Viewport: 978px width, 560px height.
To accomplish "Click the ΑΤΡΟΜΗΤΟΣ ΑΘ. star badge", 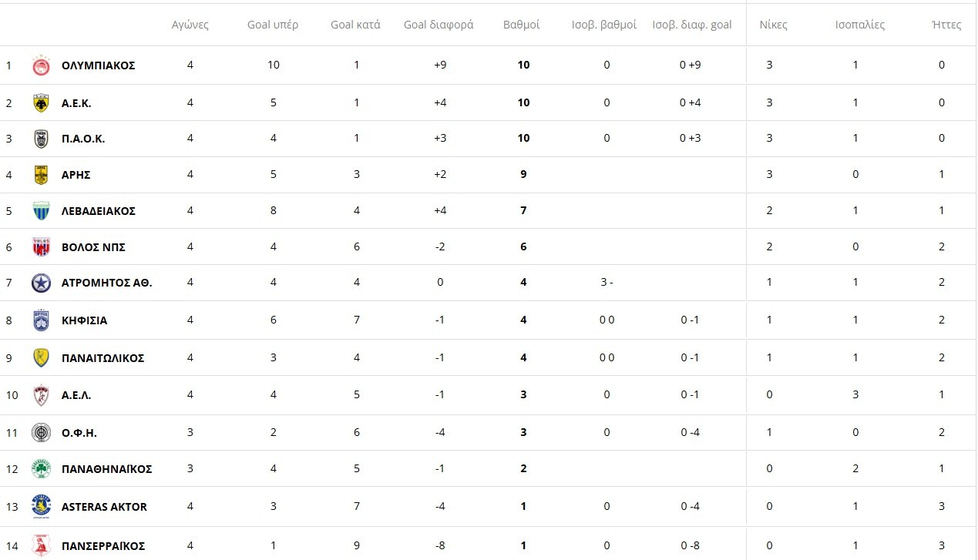I will tap(41, 283).
